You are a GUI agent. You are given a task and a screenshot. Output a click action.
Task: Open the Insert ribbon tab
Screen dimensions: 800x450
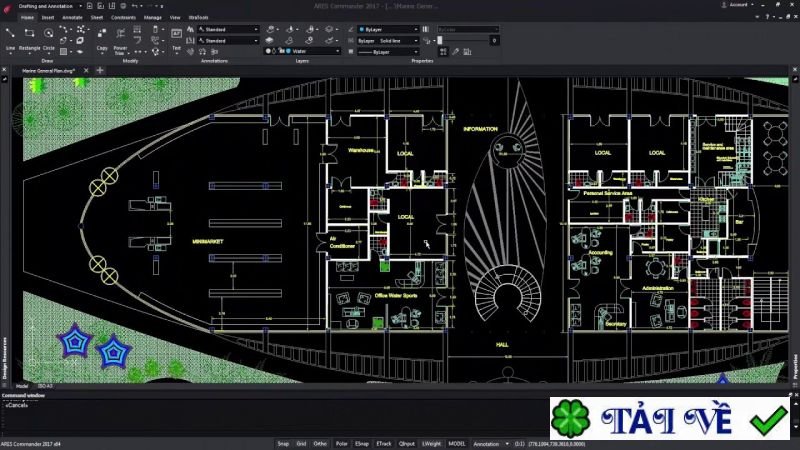[x=48, y=17]
